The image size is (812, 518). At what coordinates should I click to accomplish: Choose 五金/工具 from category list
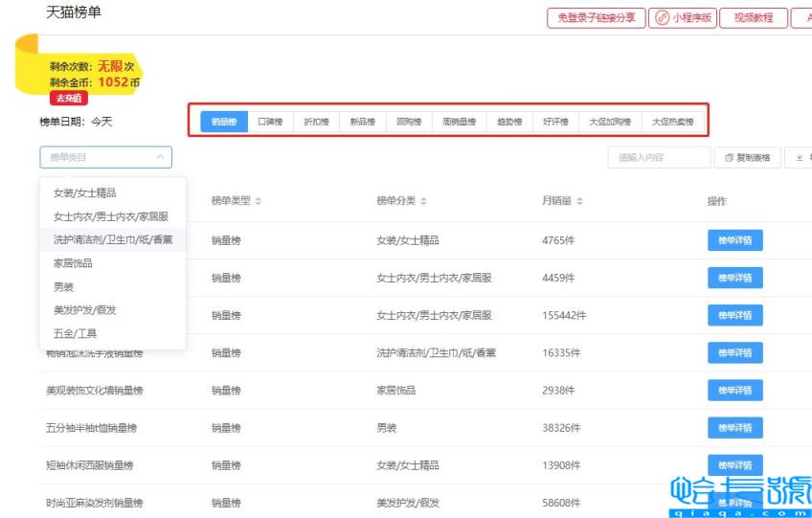pos(112,333)
